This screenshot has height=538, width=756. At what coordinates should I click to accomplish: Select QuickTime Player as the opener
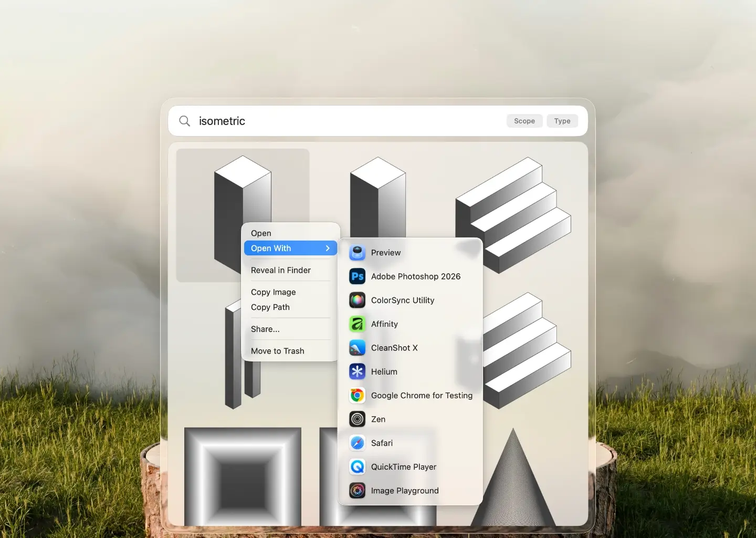403,467
